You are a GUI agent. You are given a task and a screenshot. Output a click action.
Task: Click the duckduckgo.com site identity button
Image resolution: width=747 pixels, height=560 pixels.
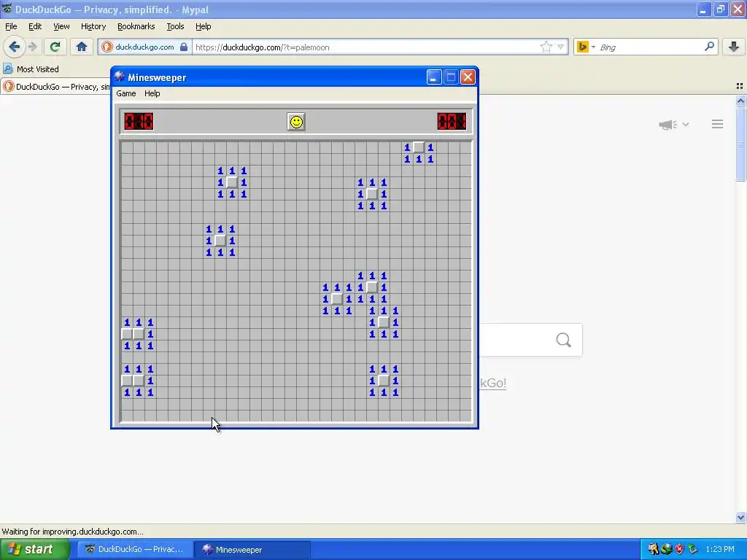coord(145,47)
